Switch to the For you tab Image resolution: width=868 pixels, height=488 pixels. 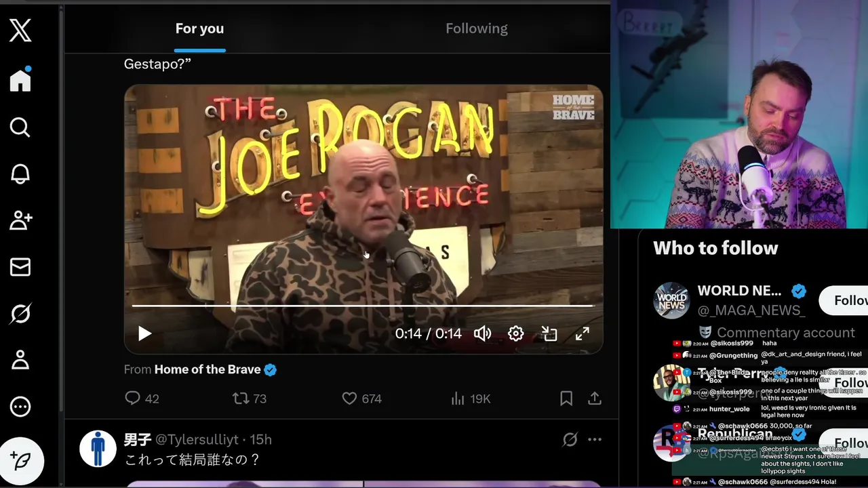199,28
